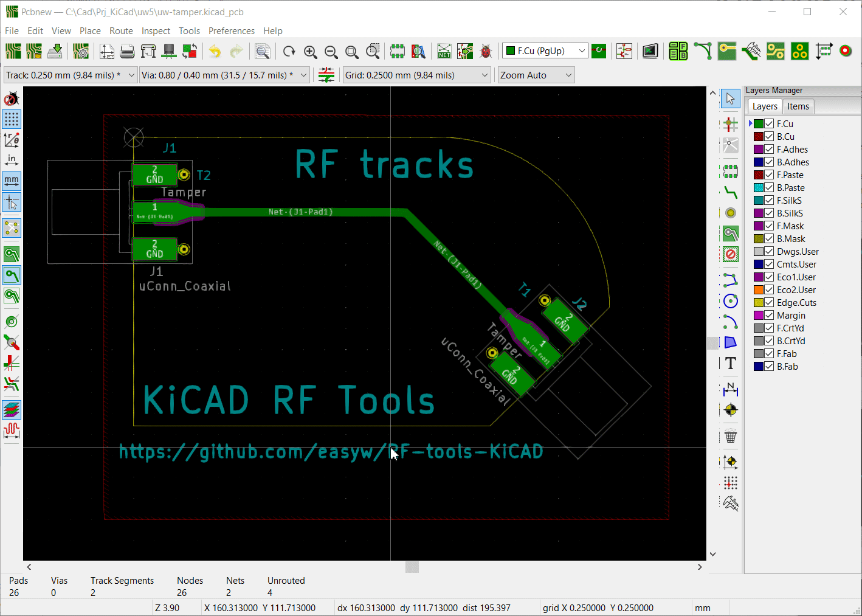Toggle Edge.Cuts layer visibility checkbox
The image size is (862, 616).
click(769, 303)
